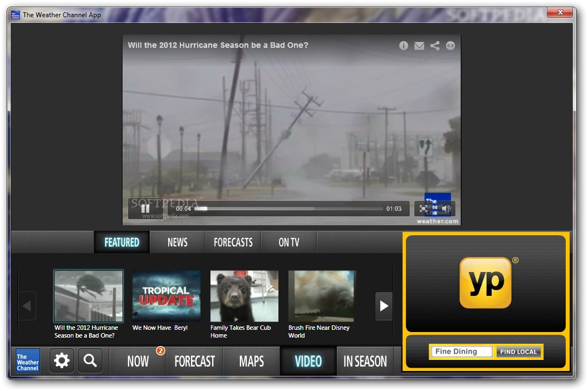The width and height of the screenshot is (588, 391).
Task: Click the Find Local button
Action: [x=518, y=352]
